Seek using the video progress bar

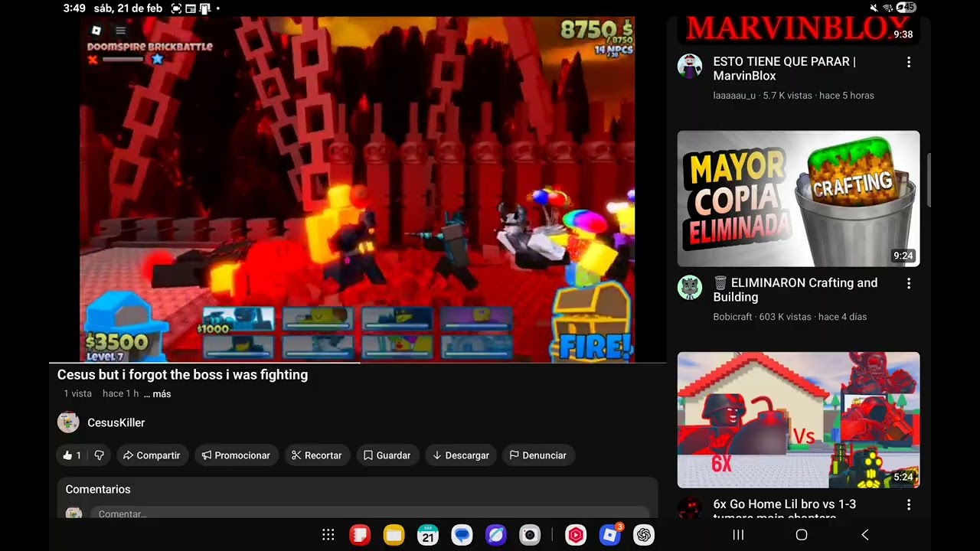coord(358,362)
